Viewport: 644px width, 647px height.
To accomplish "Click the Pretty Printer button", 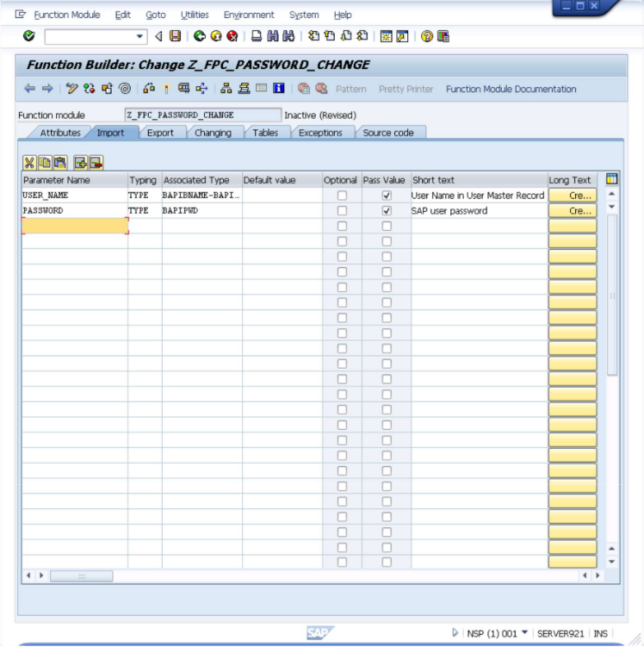I will tap(406, 89).
